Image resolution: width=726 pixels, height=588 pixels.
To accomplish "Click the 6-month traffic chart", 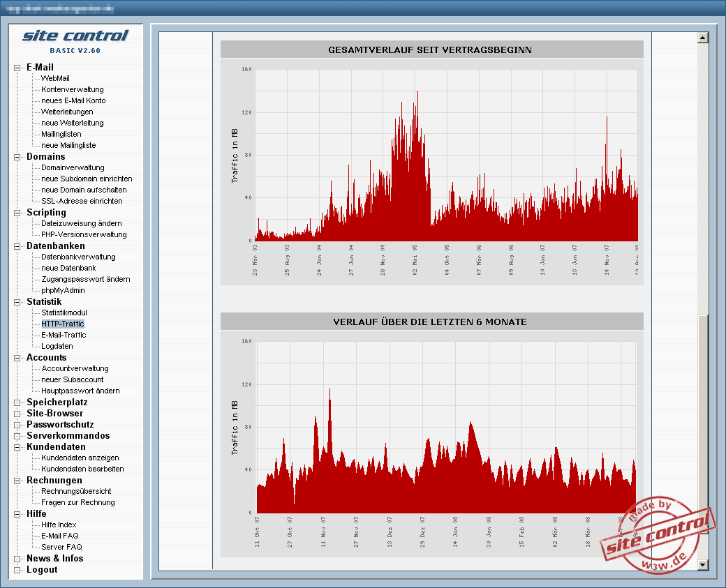I will [432, 444].
